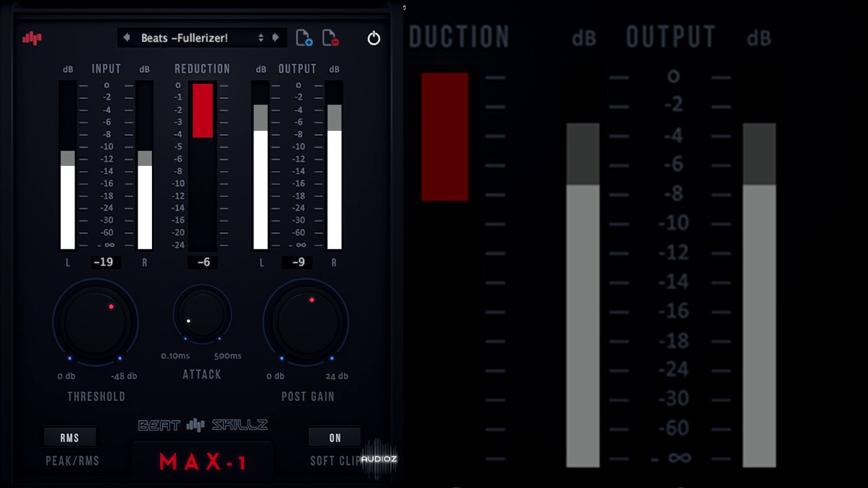Click the 24 db post gain range label
868x488 pixels.
(x=337, y=376)
